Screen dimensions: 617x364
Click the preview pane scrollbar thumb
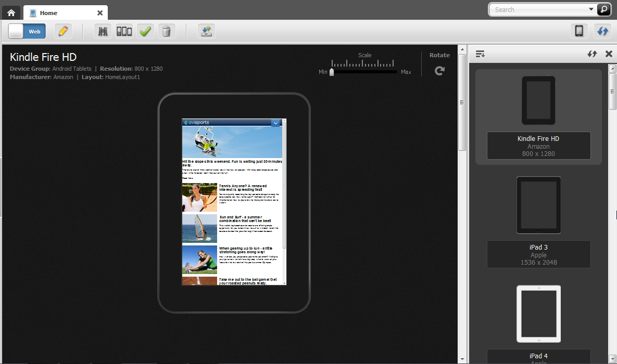[462, 102]
